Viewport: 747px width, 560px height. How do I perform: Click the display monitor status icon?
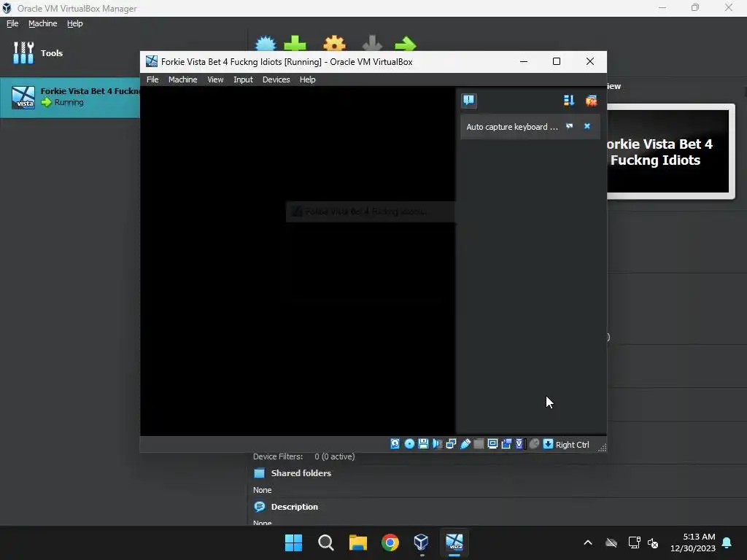(x=492, y=444)
